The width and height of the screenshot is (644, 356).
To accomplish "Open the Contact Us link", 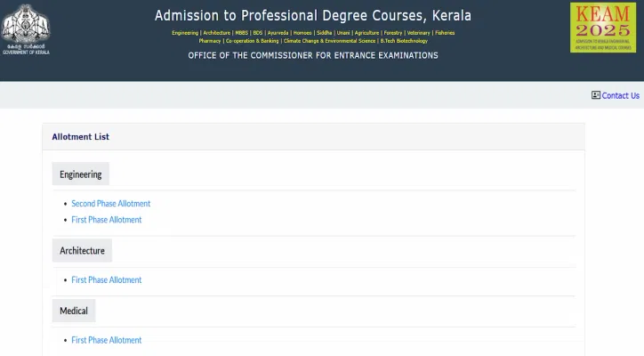I will coord(620,95).
